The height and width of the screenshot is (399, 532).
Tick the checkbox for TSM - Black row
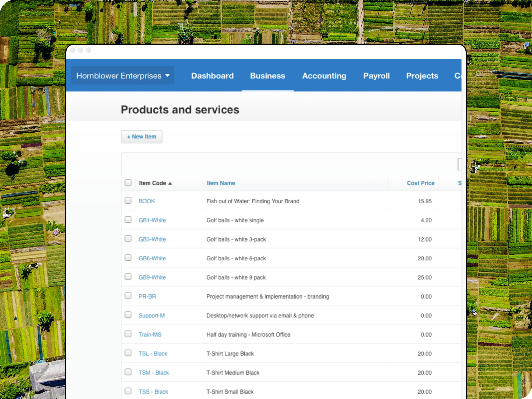[128, 372]
